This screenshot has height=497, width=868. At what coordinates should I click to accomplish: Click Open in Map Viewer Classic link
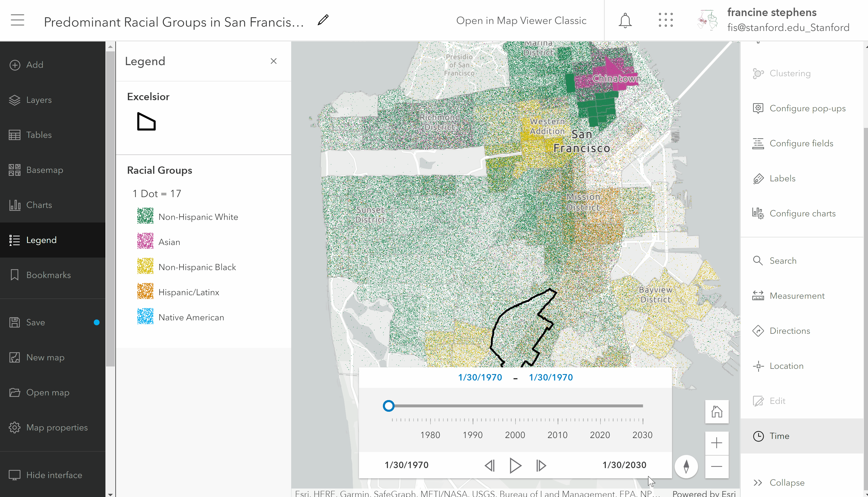tap(521, 20)
